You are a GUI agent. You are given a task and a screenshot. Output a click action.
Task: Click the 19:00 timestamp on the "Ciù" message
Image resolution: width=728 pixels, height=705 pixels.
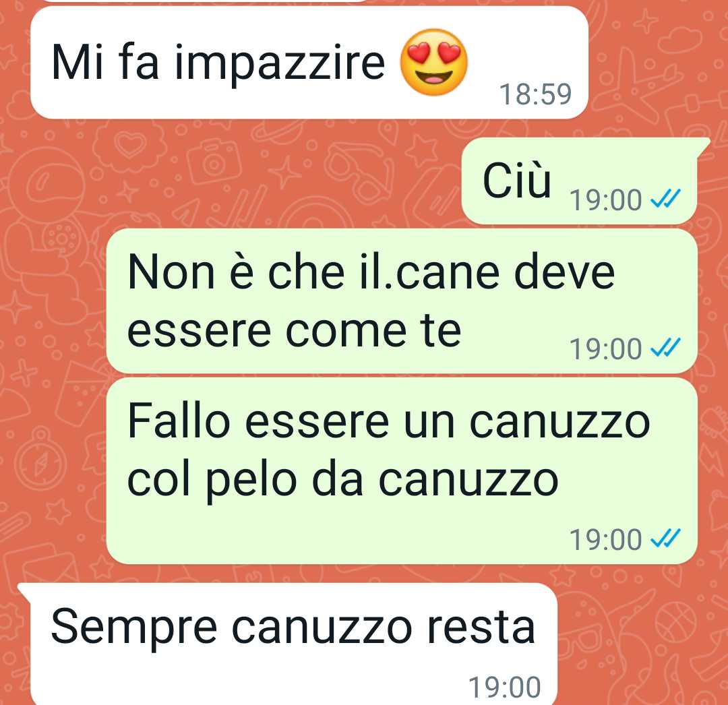coord(605,200)
